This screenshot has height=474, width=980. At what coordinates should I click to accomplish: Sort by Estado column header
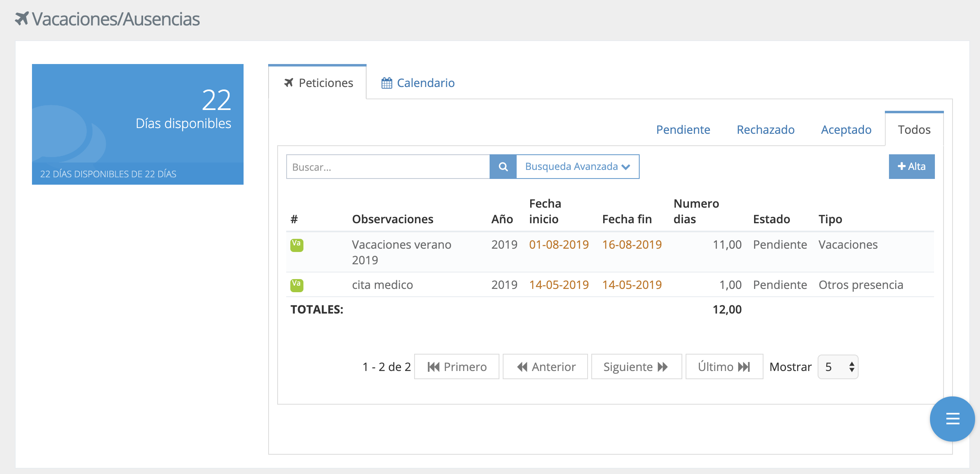pyautogui.click(x=771, y=220)
